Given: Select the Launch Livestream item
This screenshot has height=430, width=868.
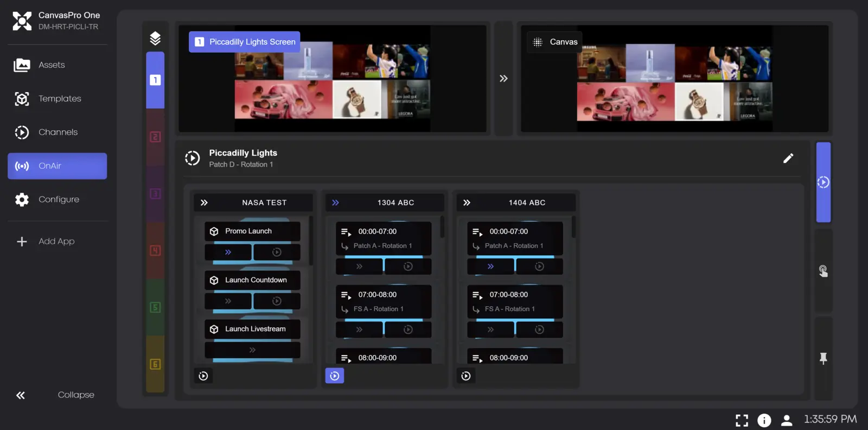Looking at the screenshot, I should 252,329.
